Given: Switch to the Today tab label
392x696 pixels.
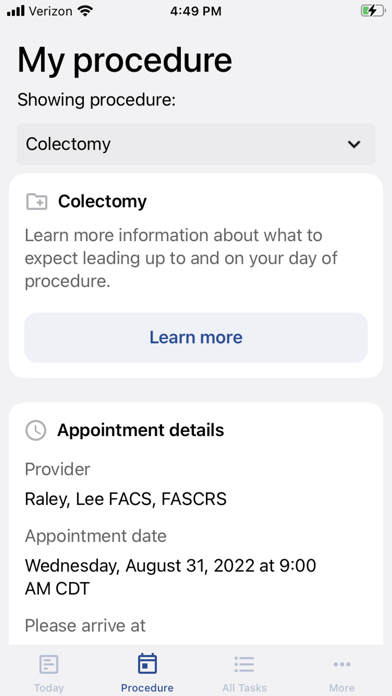Looking at the screenshot, I should tap(49, 688).
